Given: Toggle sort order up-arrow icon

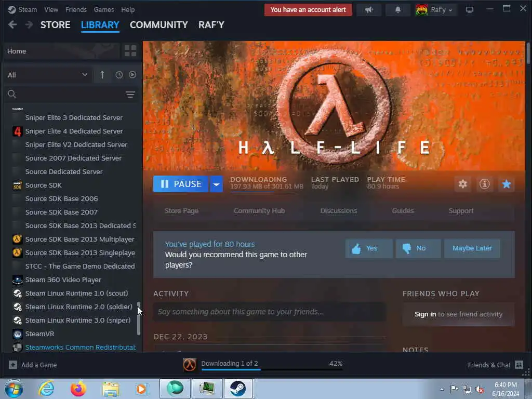Looking at the screenshot, I should 102,75.
